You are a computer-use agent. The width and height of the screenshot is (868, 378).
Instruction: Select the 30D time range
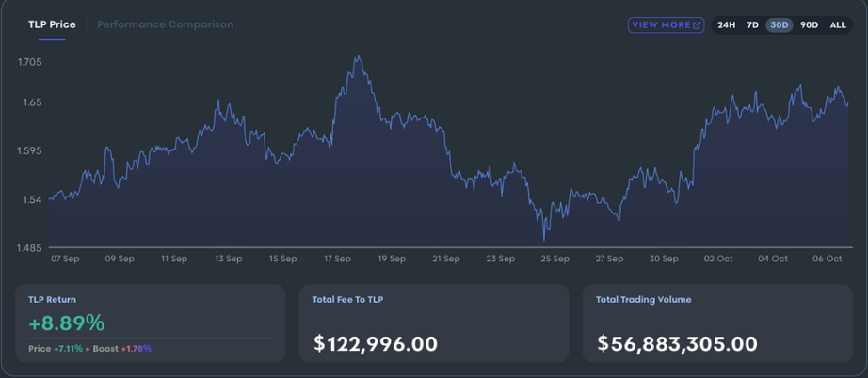(x=779, y=25)
